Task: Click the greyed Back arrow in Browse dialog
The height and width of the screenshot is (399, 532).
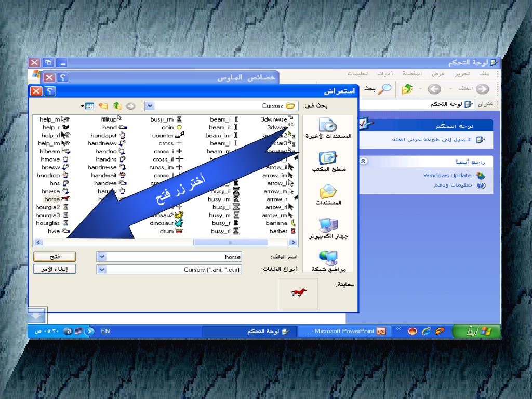Action: pos(130,106)
